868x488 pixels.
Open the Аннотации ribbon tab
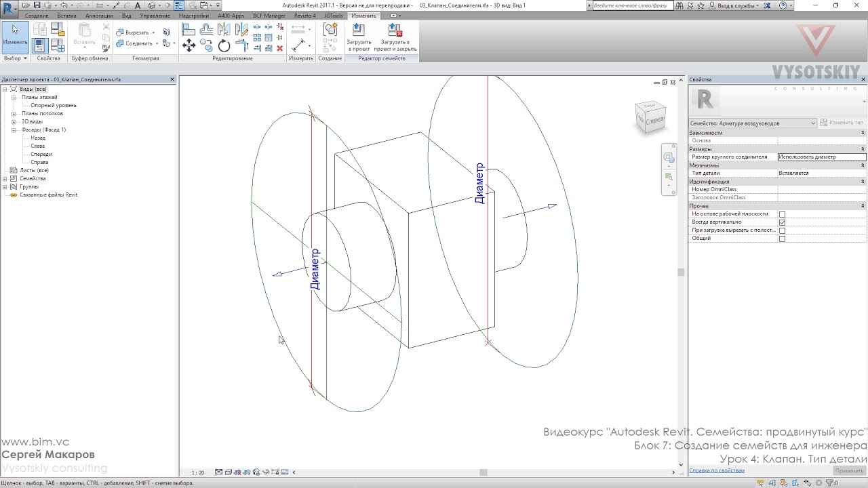click(99, 16)
